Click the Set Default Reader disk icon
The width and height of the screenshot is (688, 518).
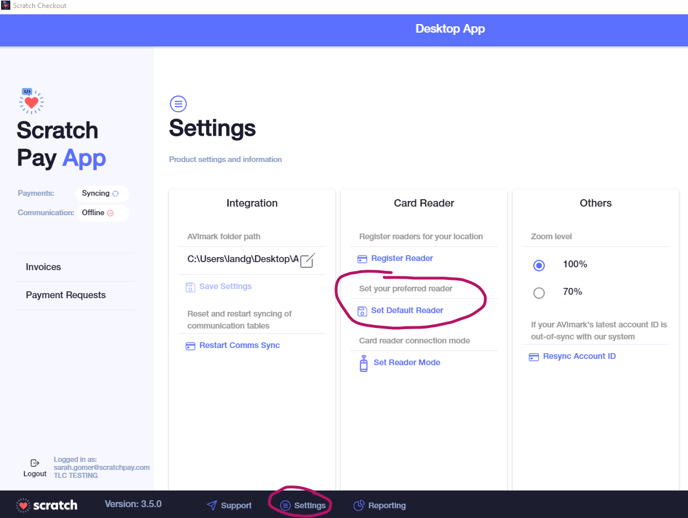coord(362,311)
